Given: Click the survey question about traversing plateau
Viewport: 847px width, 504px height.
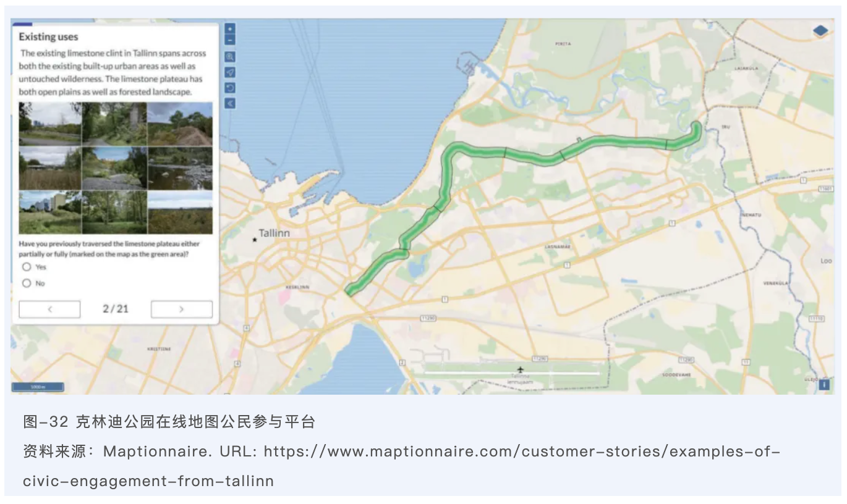Looking at the screenshot, I should (x=109, y=248).
